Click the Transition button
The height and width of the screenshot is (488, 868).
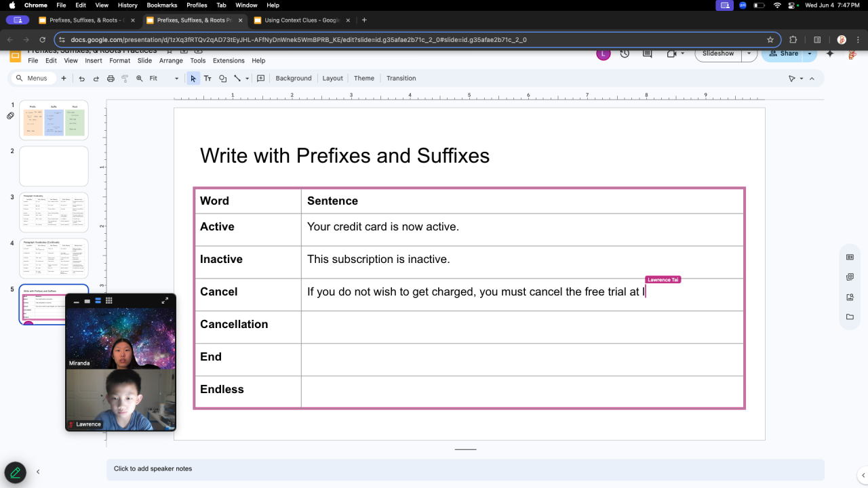401,79
